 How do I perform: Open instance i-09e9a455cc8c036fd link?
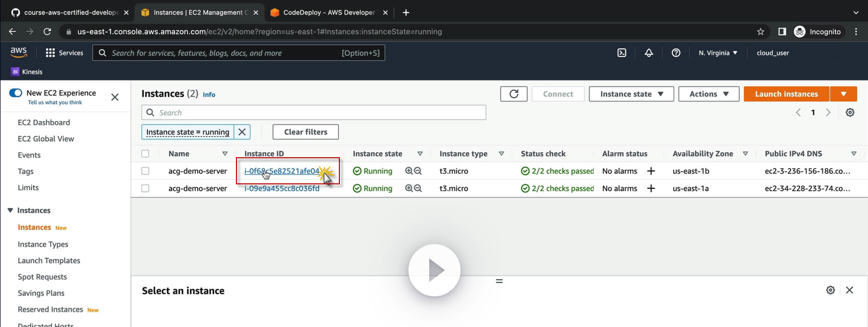click(x=282, y=188)
